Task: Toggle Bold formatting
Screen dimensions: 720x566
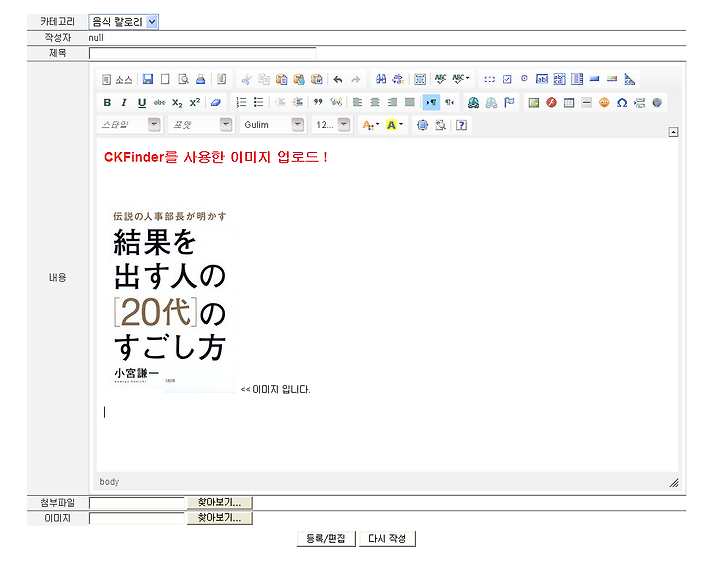Action: coord(107,102)
